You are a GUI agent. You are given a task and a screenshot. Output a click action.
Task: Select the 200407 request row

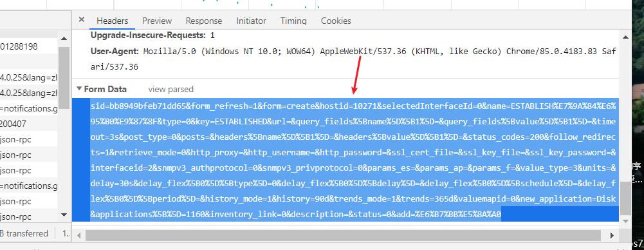(x=29, y=124)
